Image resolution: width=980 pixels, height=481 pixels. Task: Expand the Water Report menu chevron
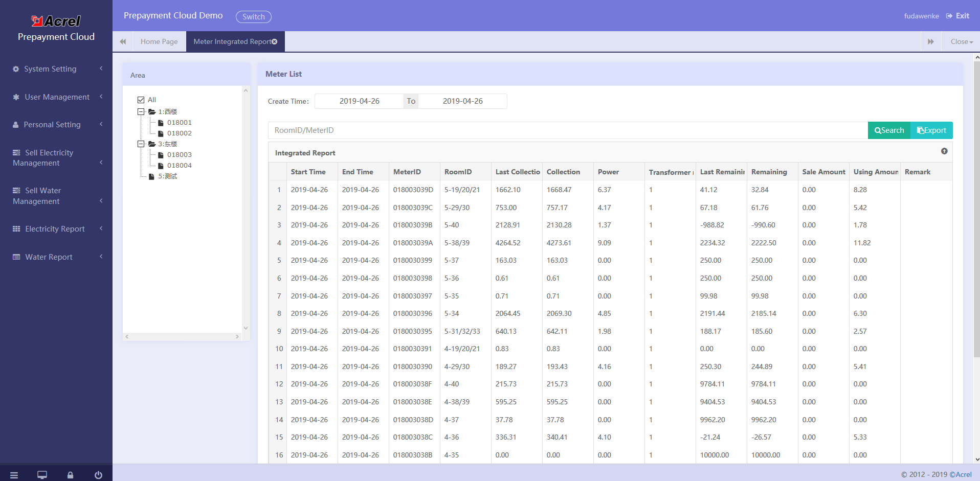[x=101, y=257]
